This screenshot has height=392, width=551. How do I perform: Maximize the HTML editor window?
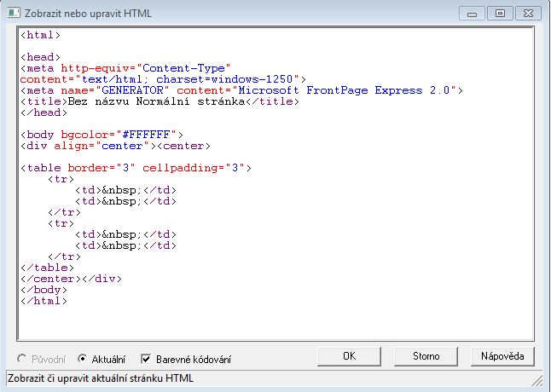tap(500, 14)
